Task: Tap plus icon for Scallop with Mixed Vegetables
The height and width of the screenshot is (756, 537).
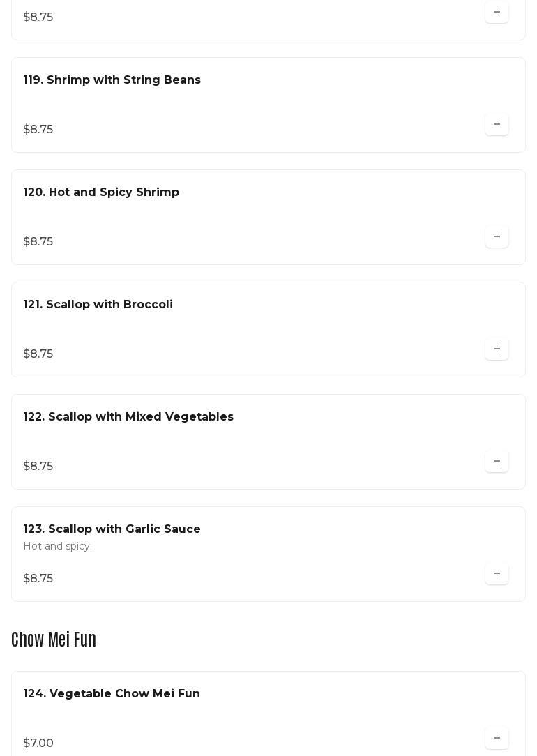Action: (x=497, y=462)
